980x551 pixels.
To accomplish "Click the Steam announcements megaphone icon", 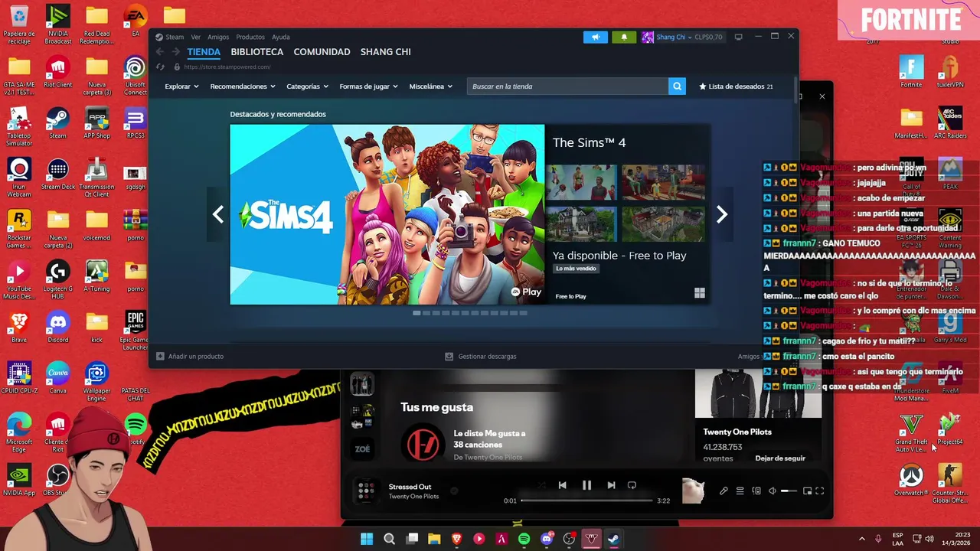I will point(595,37).
